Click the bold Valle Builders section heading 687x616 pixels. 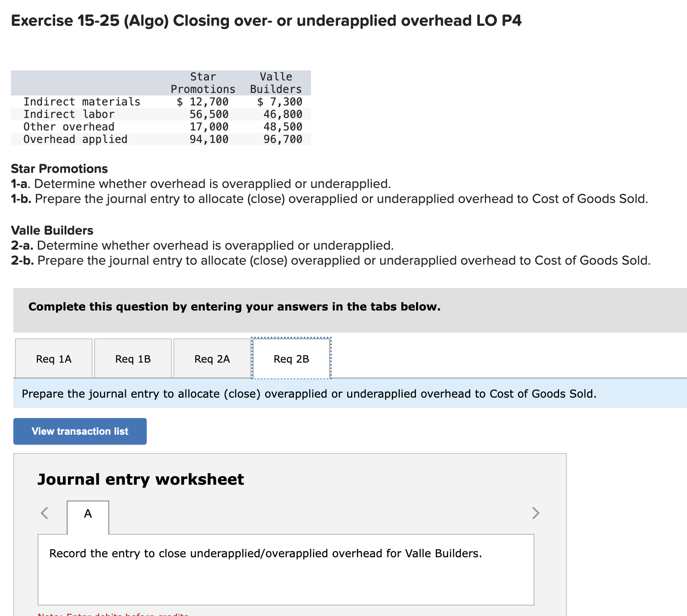click(x=52, y=230)
